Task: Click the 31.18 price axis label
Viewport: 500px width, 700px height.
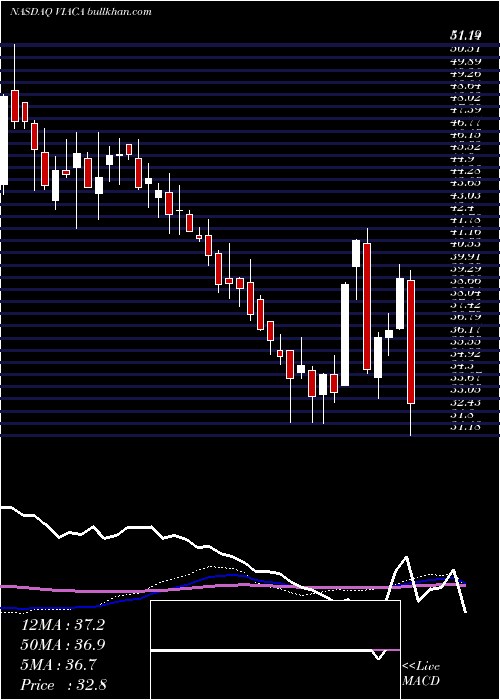Action: coord(464,427)
